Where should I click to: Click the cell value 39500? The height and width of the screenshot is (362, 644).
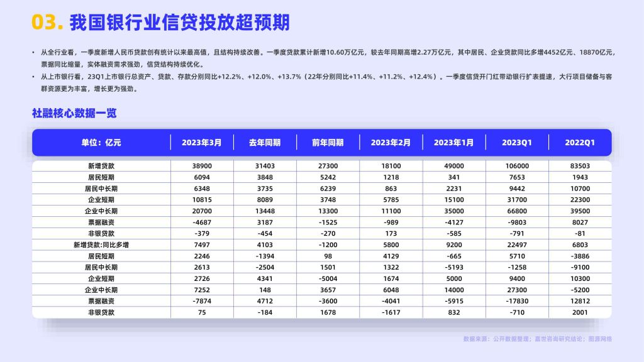580,211
